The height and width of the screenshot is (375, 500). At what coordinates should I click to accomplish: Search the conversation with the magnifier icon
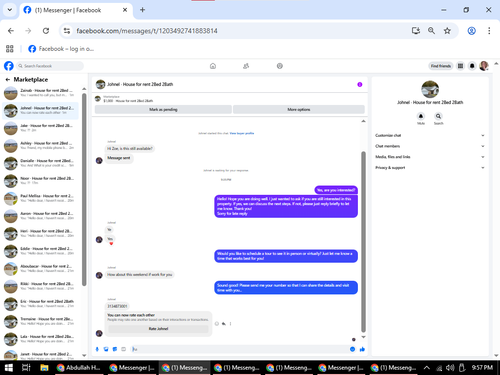[438, 116]
